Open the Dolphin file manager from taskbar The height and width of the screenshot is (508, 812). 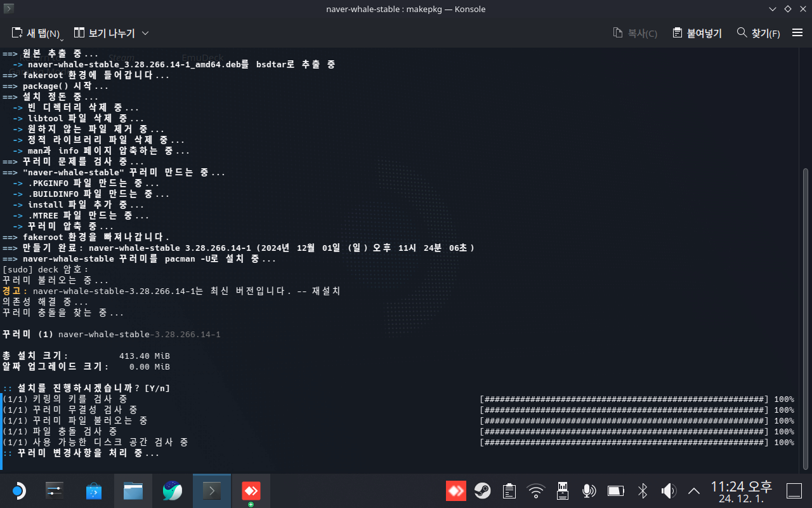click(133, 491)
